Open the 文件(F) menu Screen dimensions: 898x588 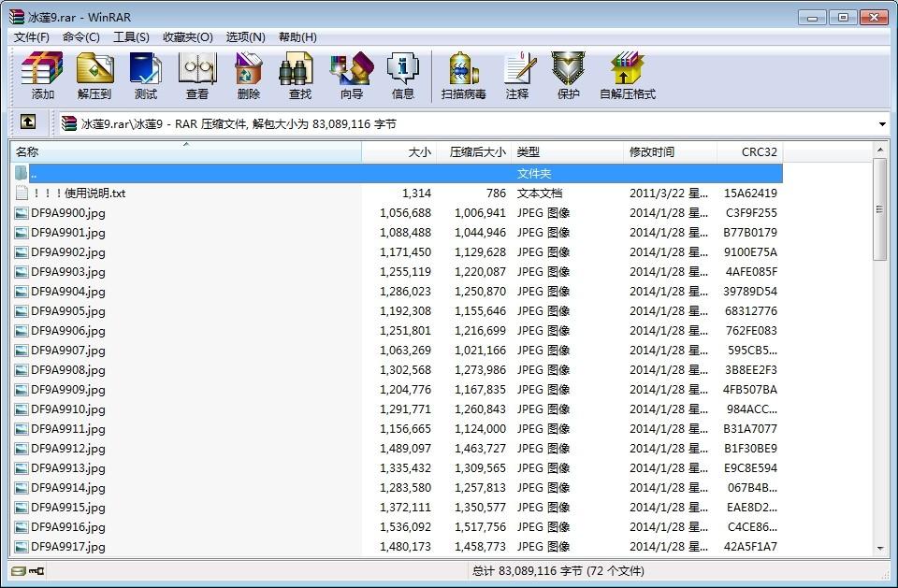(x=31, y=37)
